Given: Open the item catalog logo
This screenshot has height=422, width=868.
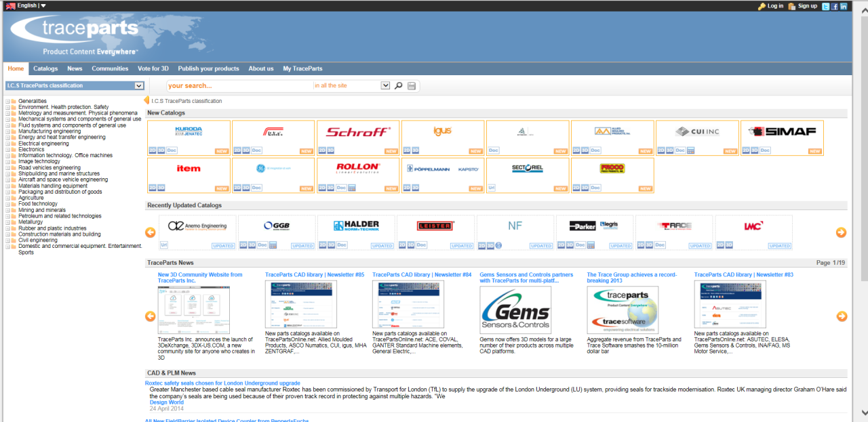Looking at the screenshot, I should [x=189, y=168].
